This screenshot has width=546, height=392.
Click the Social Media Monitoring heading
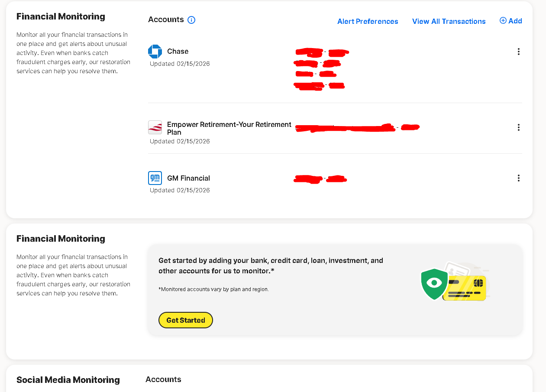[68, 380]
